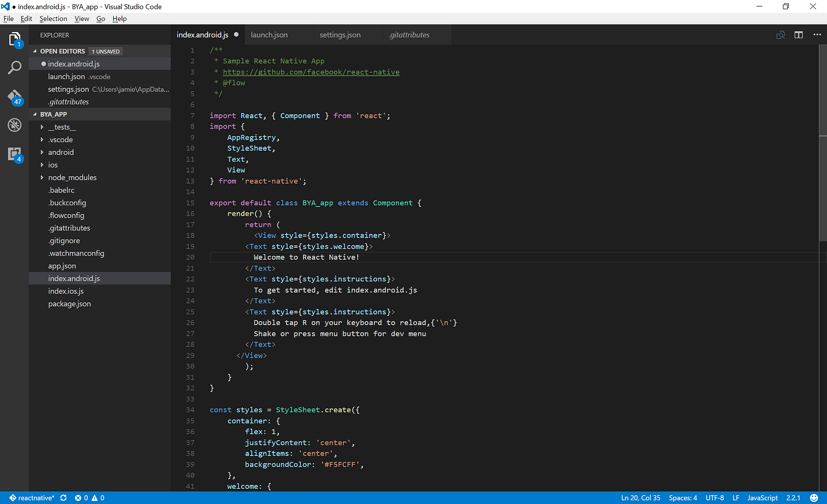Click the 2.2.1 version status item
The image size is (827, 504).
(793, 498)
